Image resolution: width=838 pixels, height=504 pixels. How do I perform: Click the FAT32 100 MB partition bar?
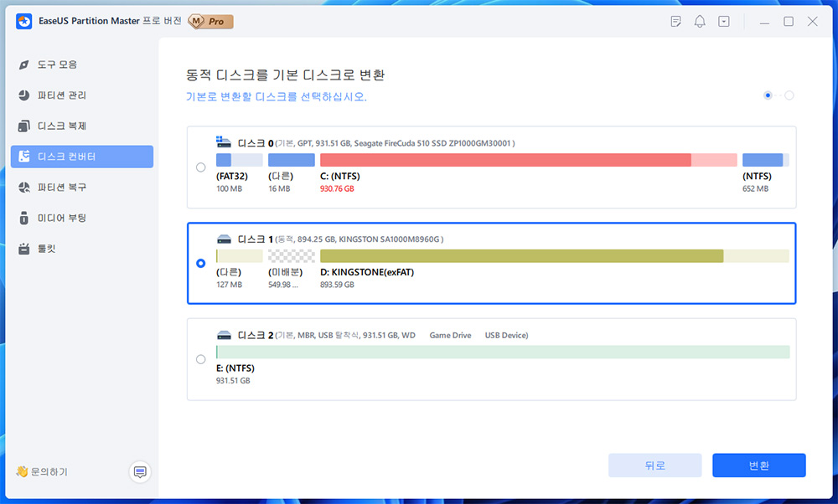[240, 160]
